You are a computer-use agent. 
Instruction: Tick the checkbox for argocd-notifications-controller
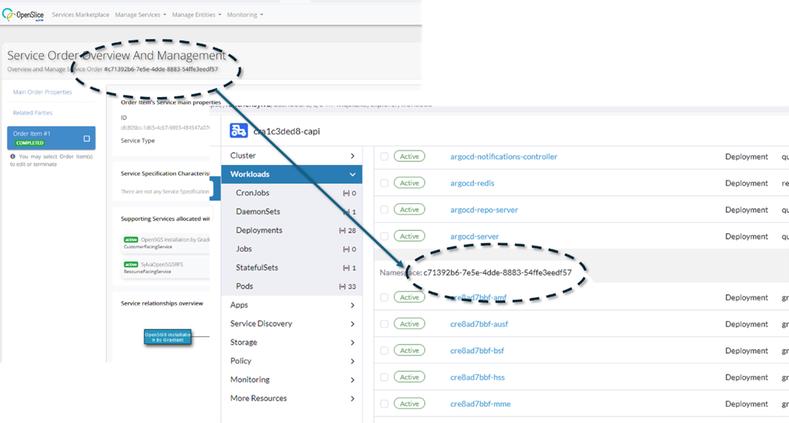pos(384,157)
